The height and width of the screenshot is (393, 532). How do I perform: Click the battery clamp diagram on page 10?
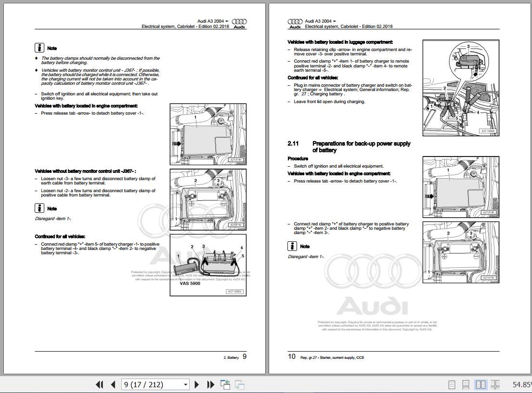point(461,252)
